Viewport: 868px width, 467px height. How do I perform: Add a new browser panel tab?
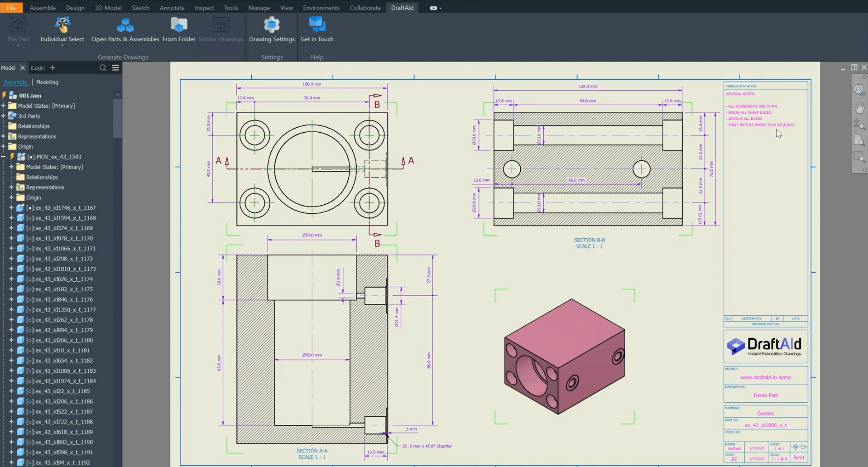tap(53, 68)
